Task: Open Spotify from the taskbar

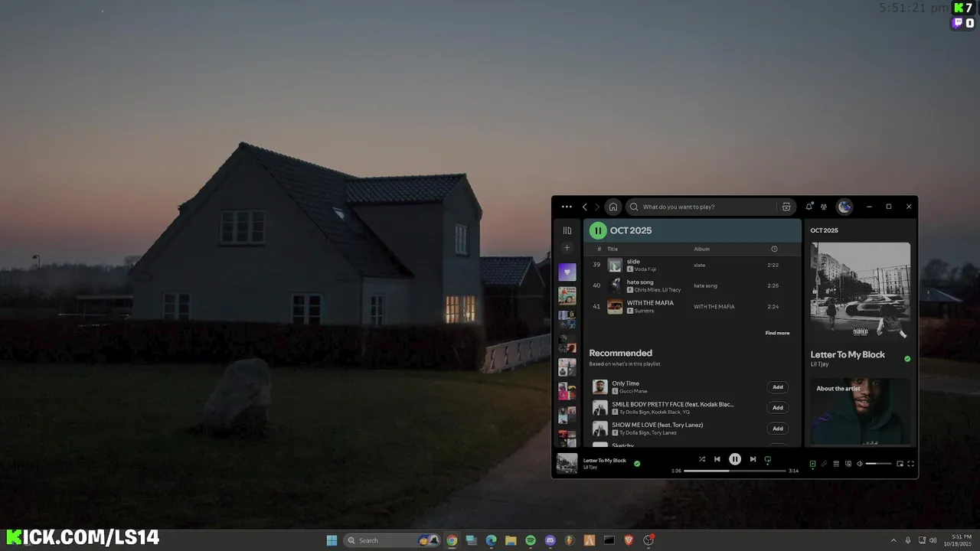Action: click(x=531, y=540)
